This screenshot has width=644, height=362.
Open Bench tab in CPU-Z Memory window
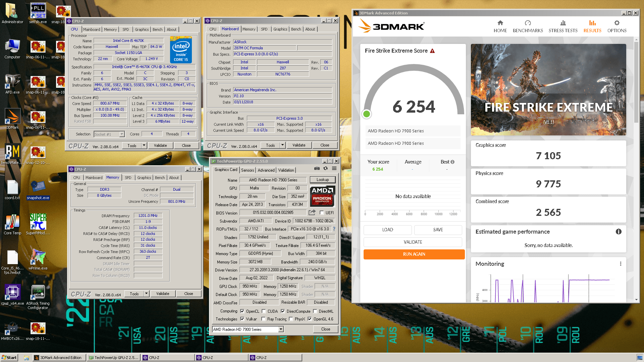160,178
